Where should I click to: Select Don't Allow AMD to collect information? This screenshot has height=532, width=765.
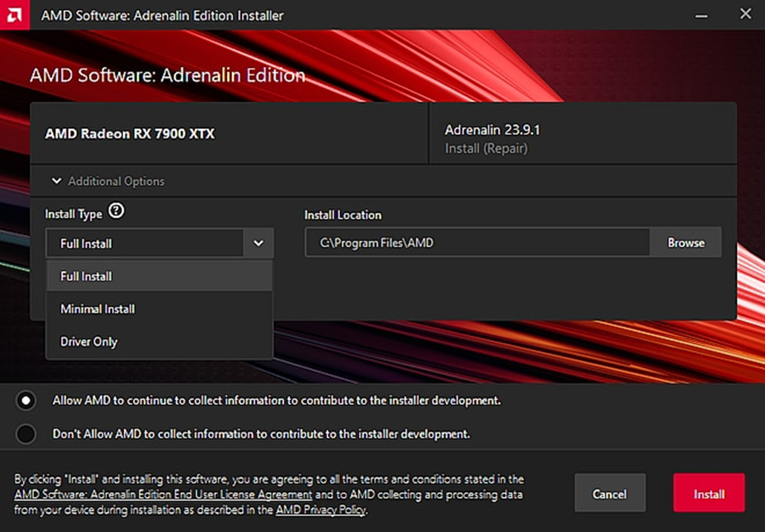[26, 434]
